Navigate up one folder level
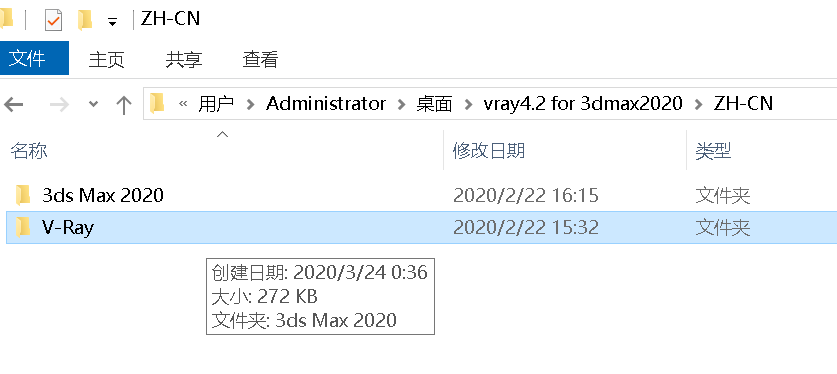837x374 pixels. click(x=124, y=104)
